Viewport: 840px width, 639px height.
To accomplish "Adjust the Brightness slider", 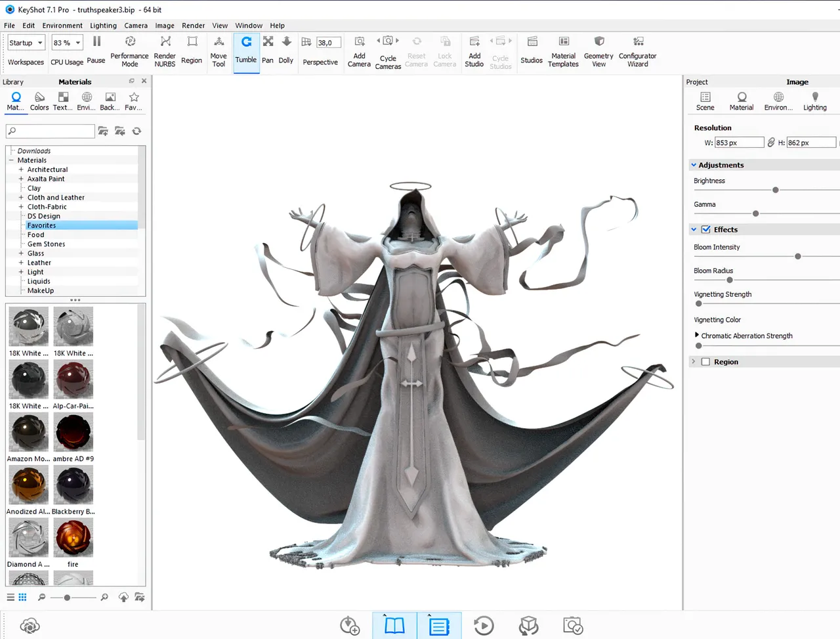I will click(x=776, y=190).
